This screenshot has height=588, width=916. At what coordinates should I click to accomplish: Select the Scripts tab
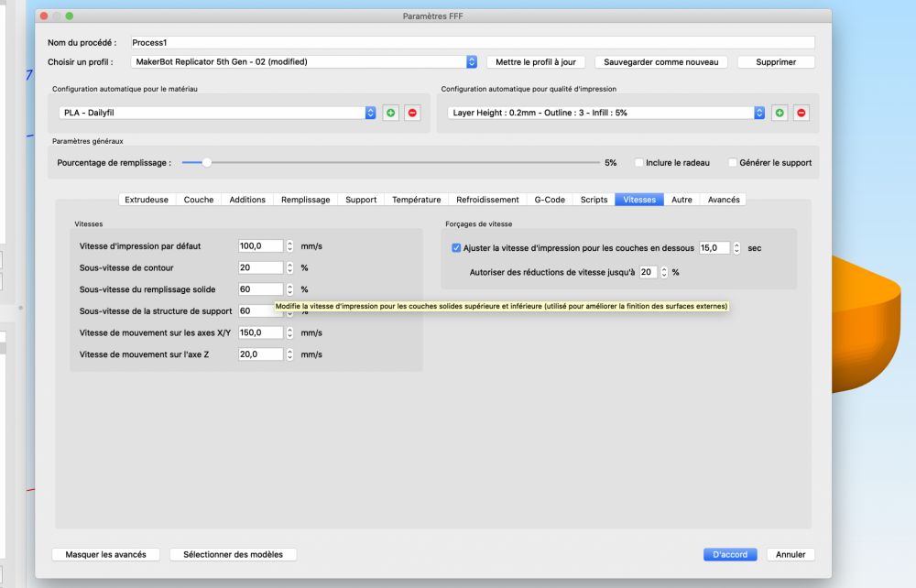point(594,200)
